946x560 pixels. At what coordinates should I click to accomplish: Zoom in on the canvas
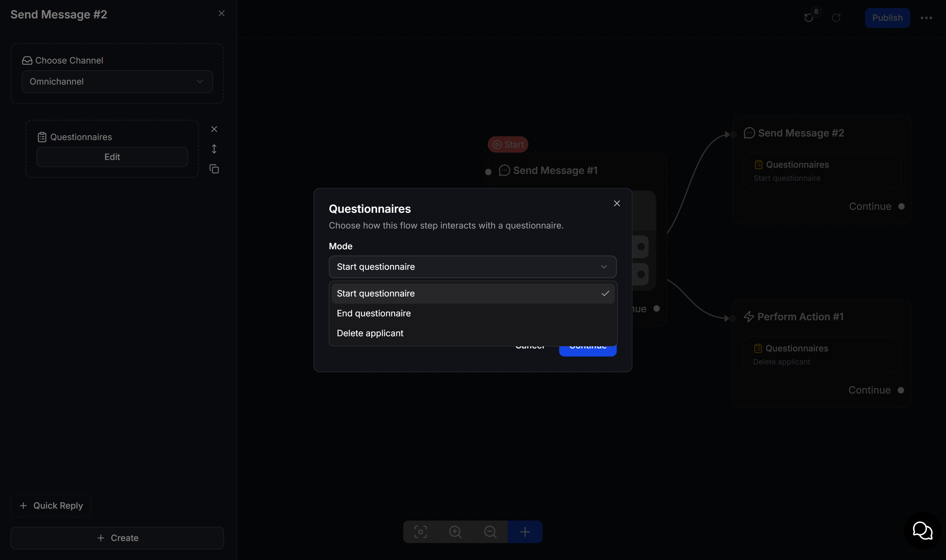[455, 532]
